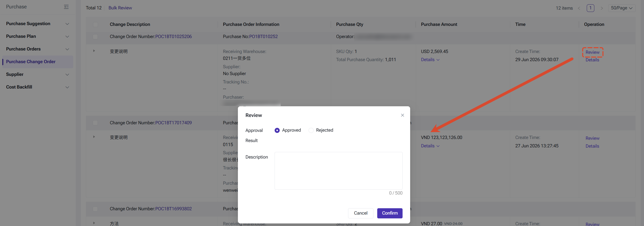Close the Review dialog with X
Image resolution: width=644 pixels, height=226 pixels.
[x=402, y=115]
